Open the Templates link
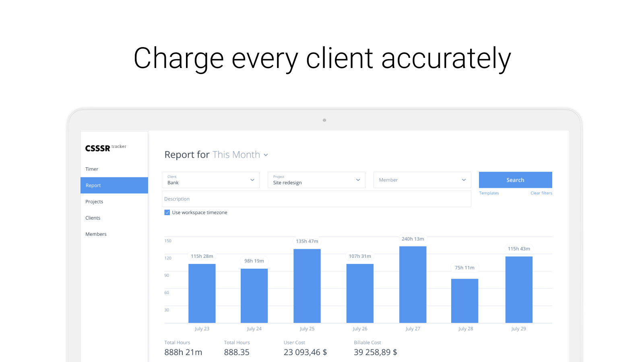The image size is (644, 362). click(489, 193)
